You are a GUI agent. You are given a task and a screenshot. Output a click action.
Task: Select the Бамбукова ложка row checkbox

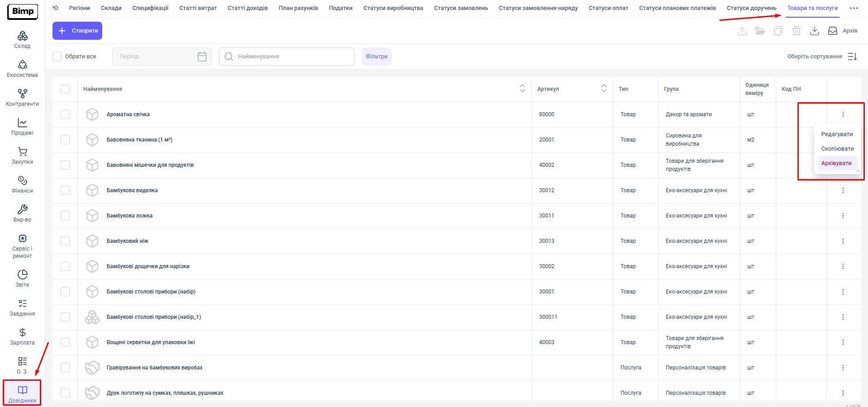[65, 216]
